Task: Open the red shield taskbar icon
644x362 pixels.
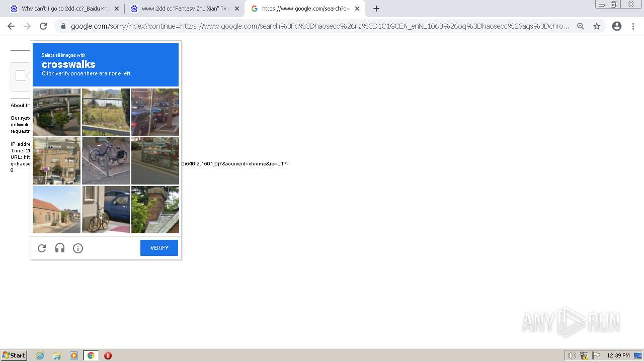Action: pyautogui.click(x=108, y=355)
